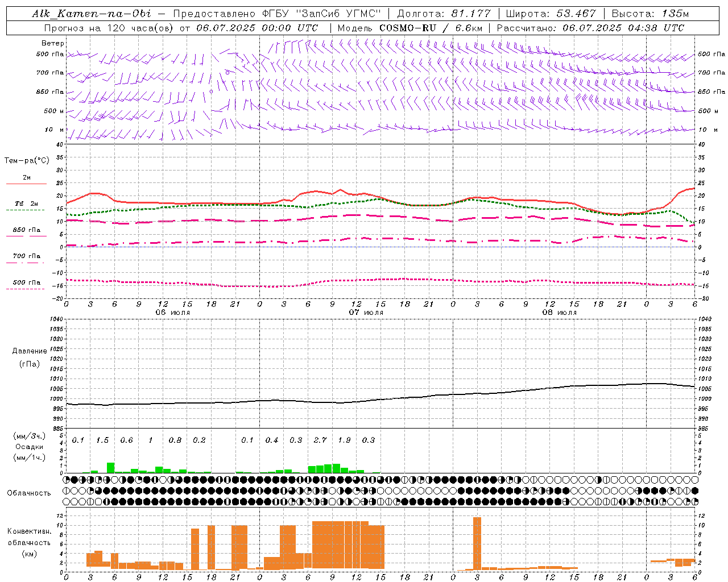Image resolution: width=728 pixels, height=582 pixels.
Task: Click the (мм/3ч.) unit label
Action: (29, 436)
